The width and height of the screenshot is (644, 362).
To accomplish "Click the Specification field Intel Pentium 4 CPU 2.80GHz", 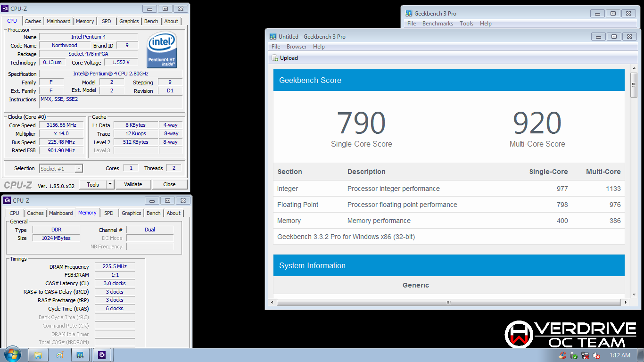I will (x=111, y=74).
